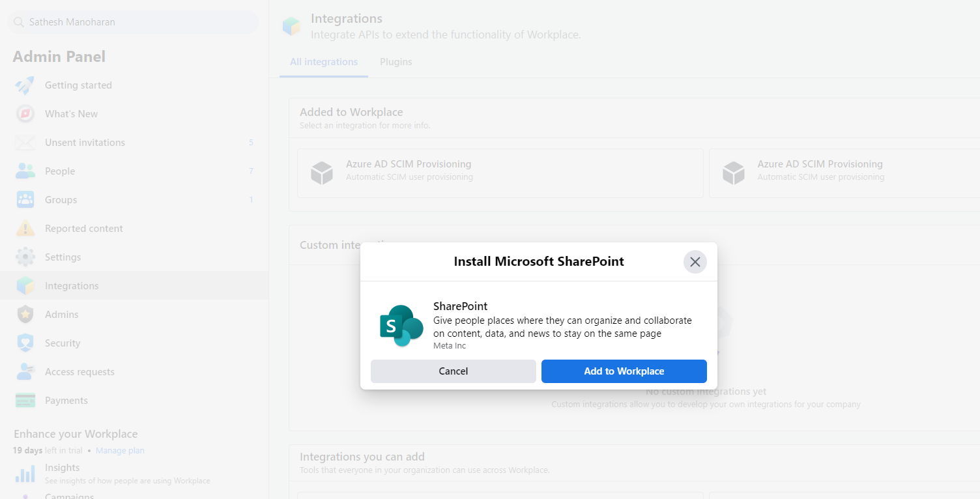Screen dimensions: 980x499
Task: Click Integrations you can add heading
Action: point(362,457)
